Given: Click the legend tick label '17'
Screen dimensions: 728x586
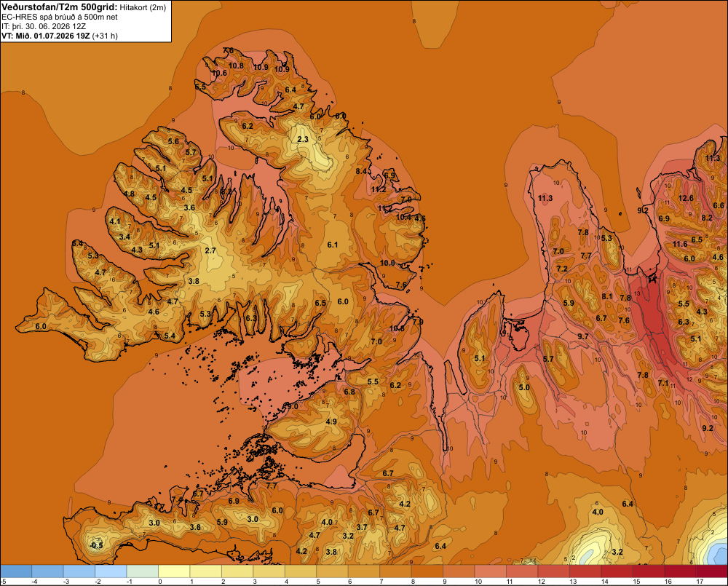Looking at the screenshot, I should pyautogui.click(x=699, y=582).
